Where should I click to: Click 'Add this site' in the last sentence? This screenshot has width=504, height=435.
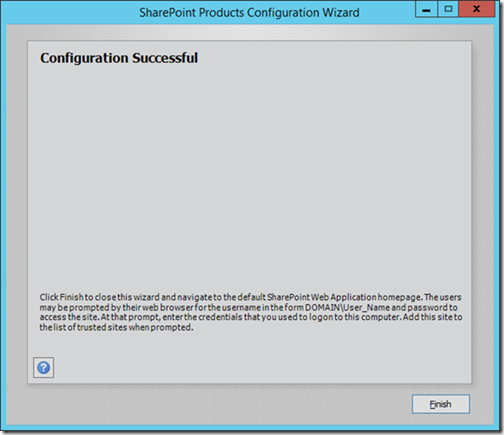[x=427, y=317]
